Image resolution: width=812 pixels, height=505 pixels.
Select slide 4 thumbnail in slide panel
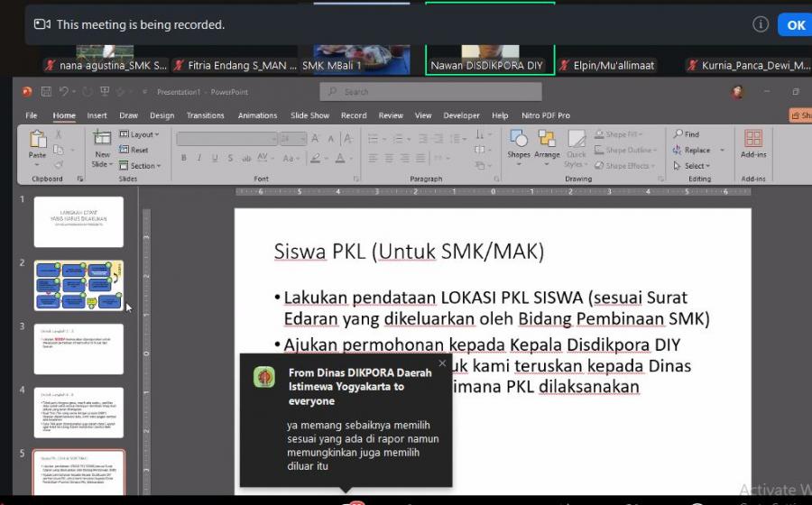[78, 412]
